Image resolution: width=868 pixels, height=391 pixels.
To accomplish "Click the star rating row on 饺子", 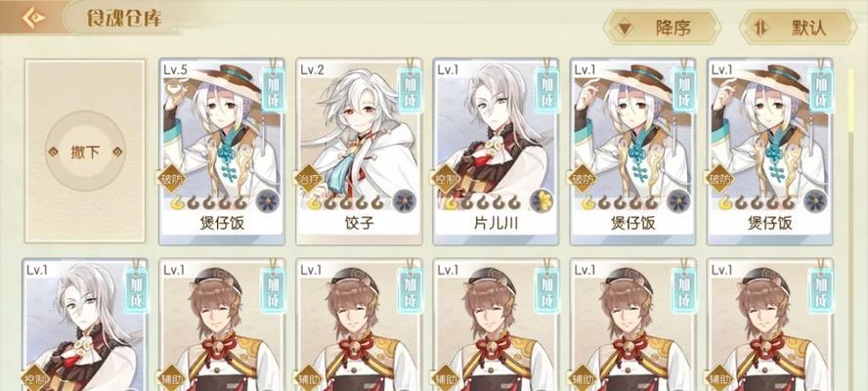I will 346,203.
